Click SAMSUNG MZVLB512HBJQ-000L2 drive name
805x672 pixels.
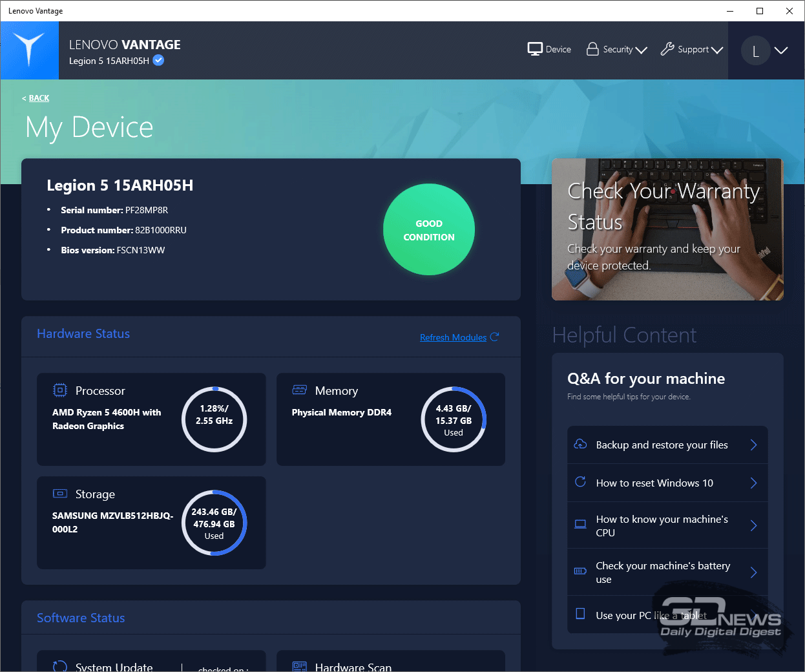[113, 522]
